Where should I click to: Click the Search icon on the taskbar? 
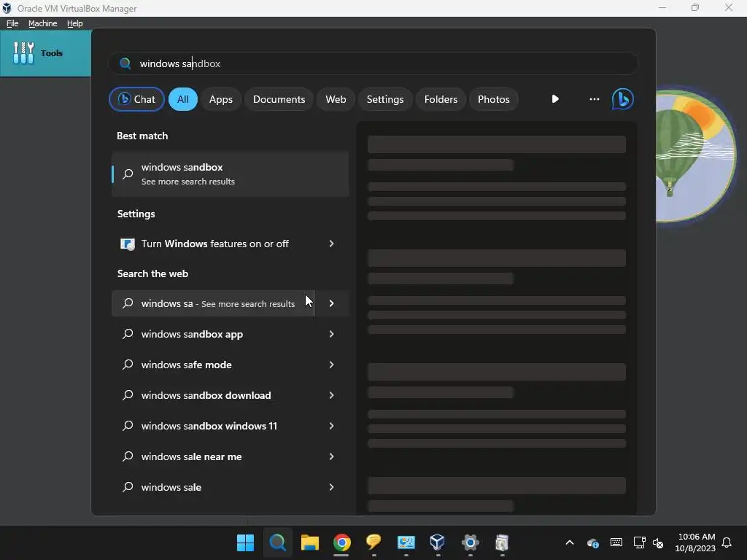point(278,542)
